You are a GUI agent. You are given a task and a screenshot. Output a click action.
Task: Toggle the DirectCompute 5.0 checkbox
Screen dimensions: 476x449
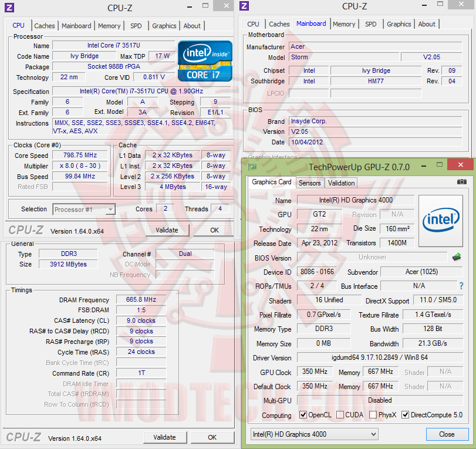405,415
